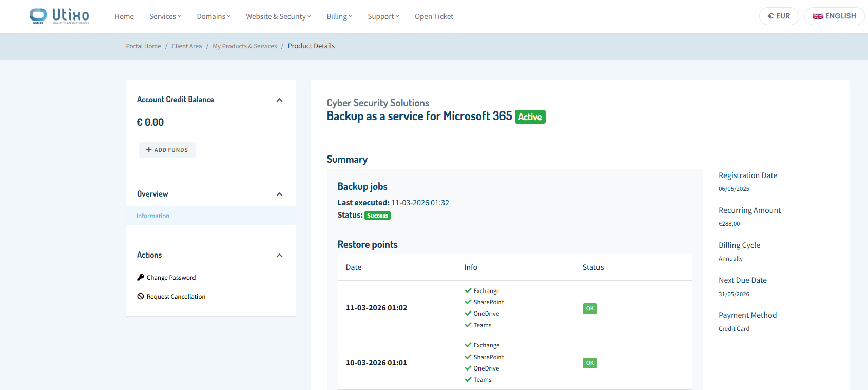Click OK badge for 11-03-2026 restore point
868x390 pixels.
click(590, 308)
